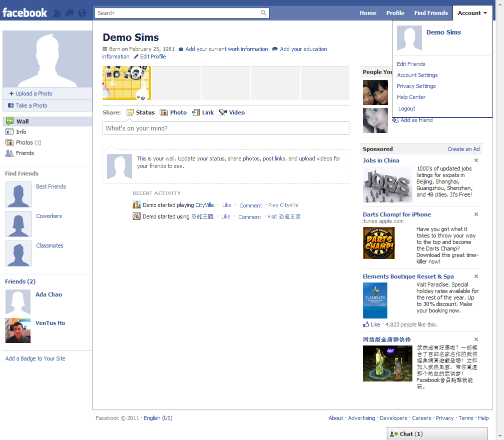Click the Careers footer link
Image resolution: width=504 pixels, height=440 pixels.
tap(421, 418)
